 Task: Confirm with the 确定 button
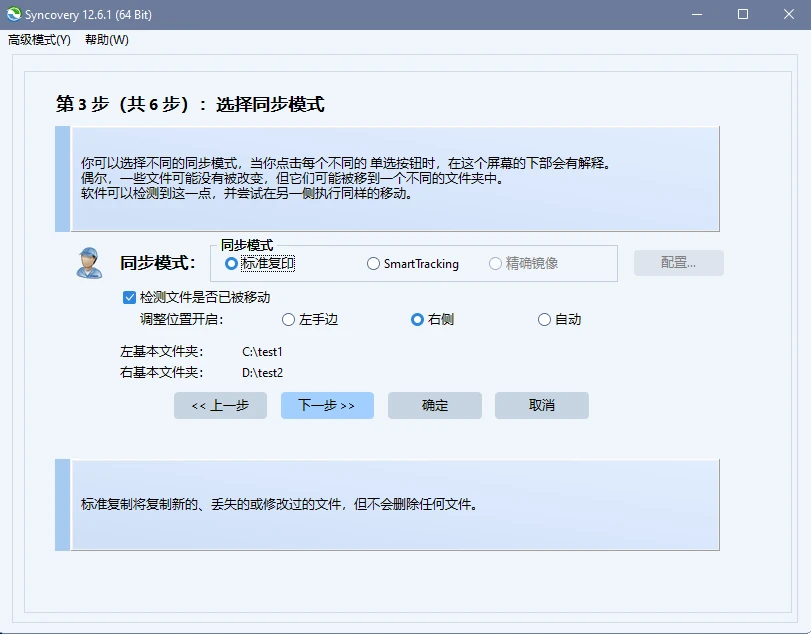[434, 405]
